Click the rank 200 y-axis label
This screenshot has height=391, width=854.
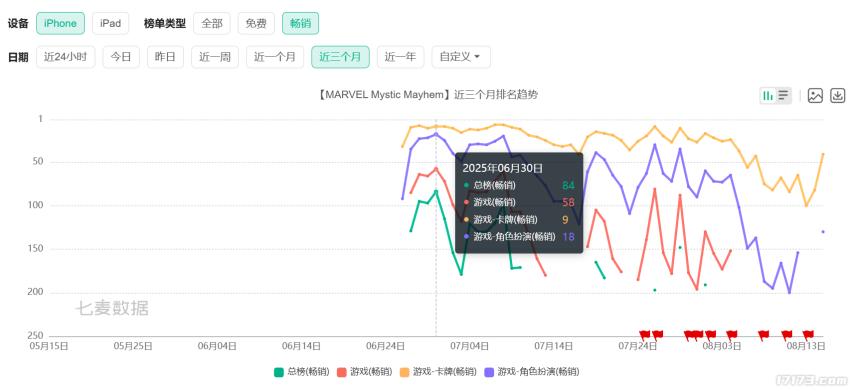pyautogui.click(x=36, y=292)
